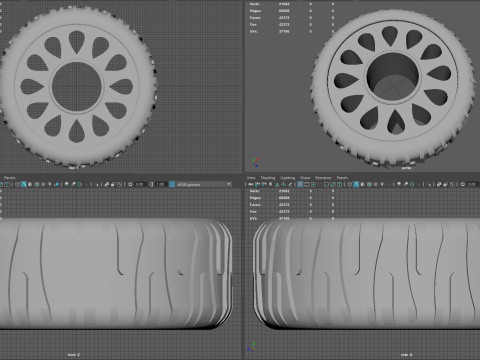Open Lighting menu of side view panel

(288, 178)
